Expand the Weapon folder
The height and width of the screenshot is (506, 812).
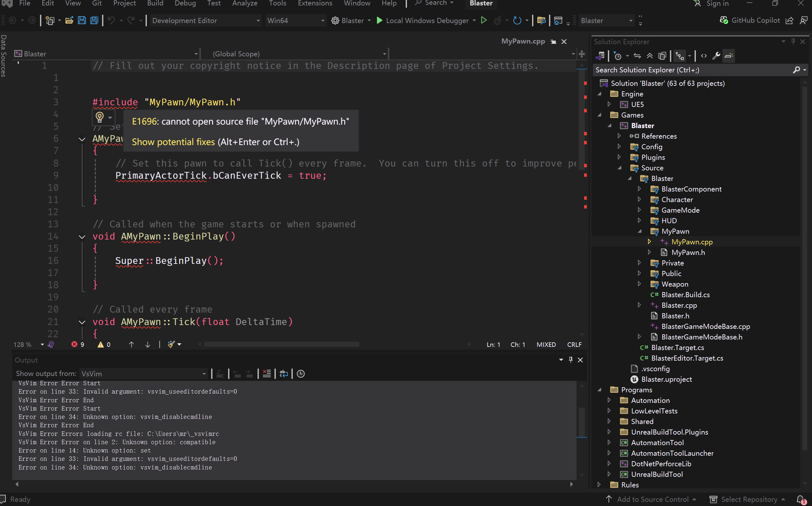639,284
